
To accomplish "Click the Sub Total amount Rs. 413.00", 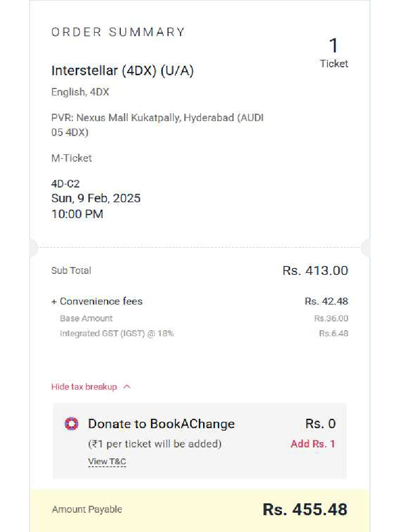I will (x=315, y=271).
